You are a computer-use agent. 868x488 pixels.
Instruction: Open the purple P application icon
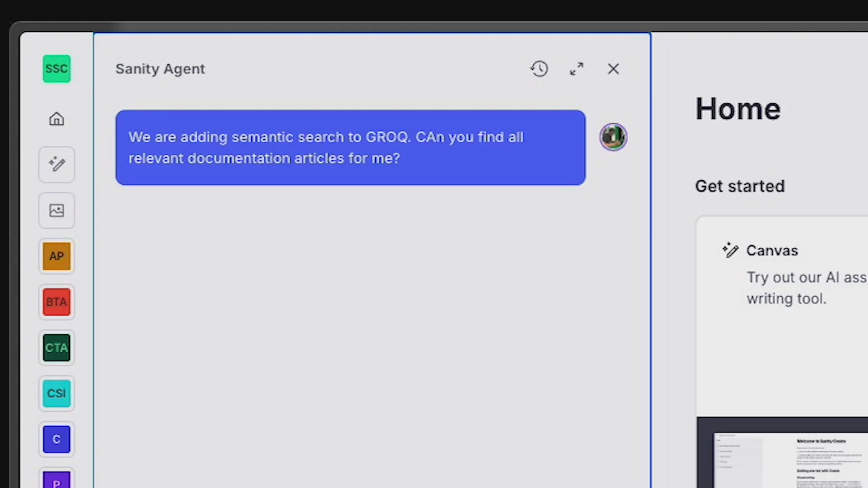[x=56, y=479]
